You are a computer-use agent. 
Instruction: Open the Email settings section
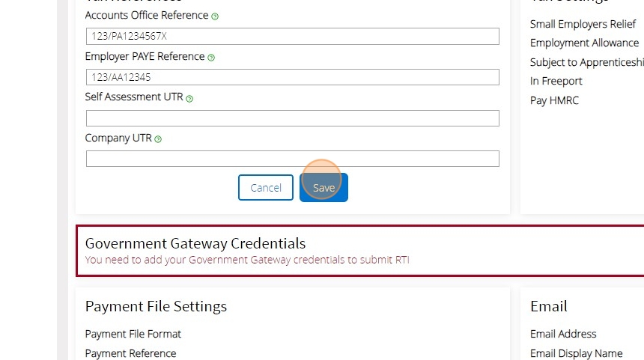point(549,306)
